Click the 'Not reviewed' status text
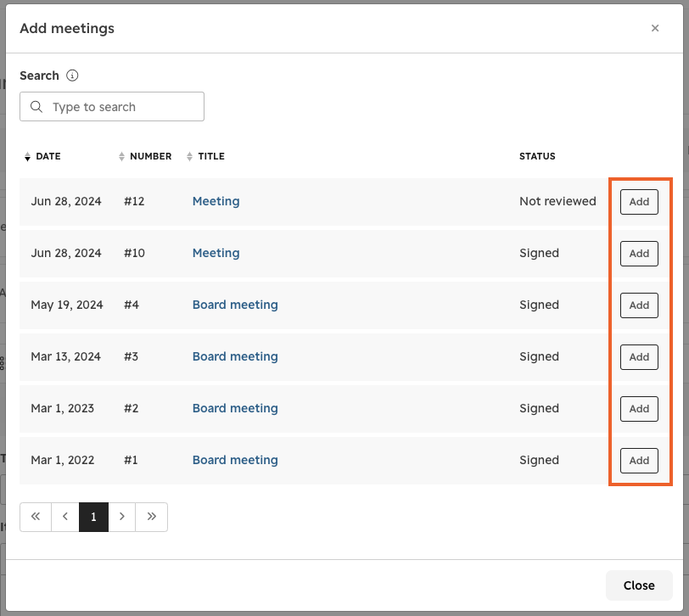 (557, 201)
